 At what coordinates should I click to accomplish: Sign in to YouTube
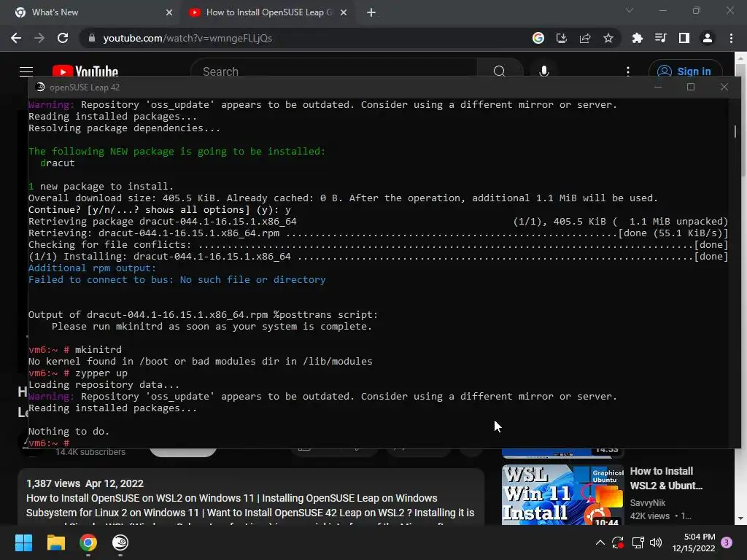(685, 71)
